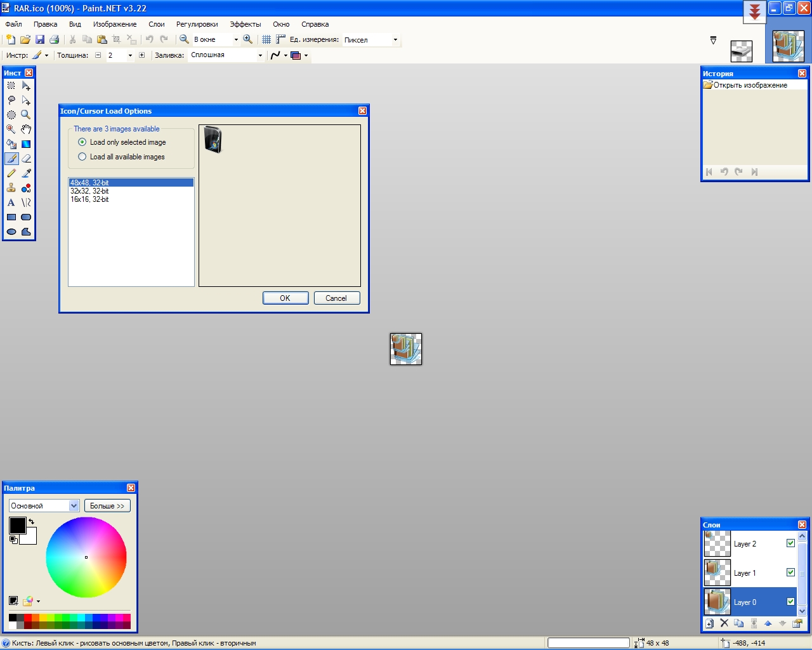This screenshot has height=650, width=812.
Task: Move the layer up with blue arrow
Action: pos(768,623)
